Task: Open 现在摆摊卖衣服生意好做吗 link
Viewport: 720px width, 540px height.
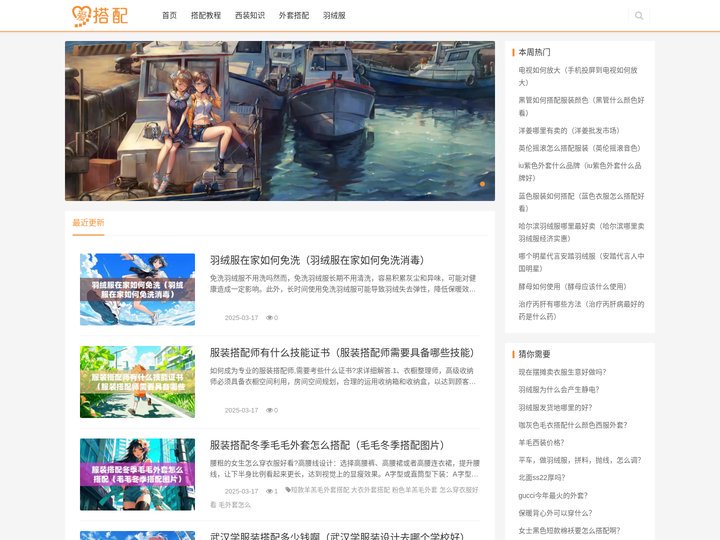Action: [x=562, y=372]
